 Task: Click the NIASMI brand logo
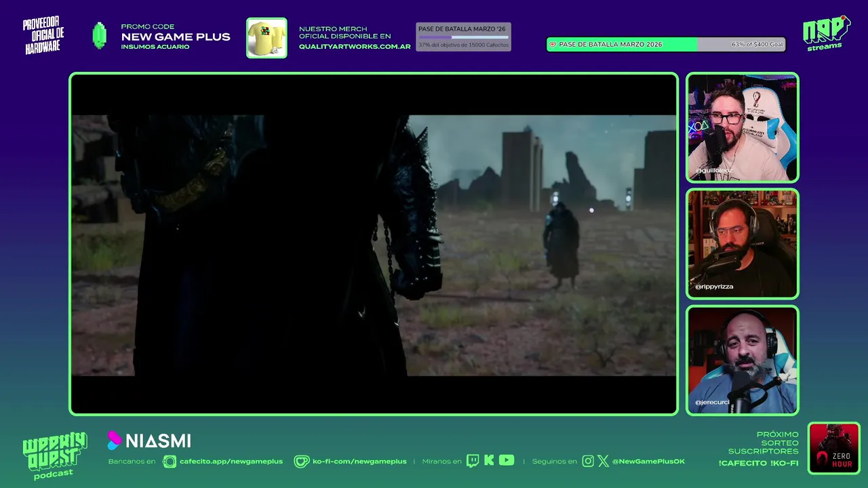(149, 441)
